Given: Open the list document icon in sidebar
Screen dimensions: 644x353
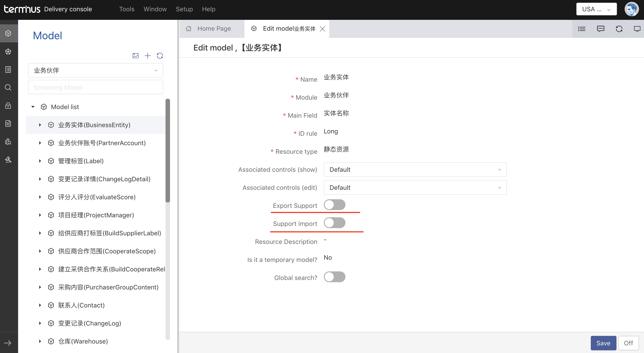Looking at the screenshot, I should point(8,69).
